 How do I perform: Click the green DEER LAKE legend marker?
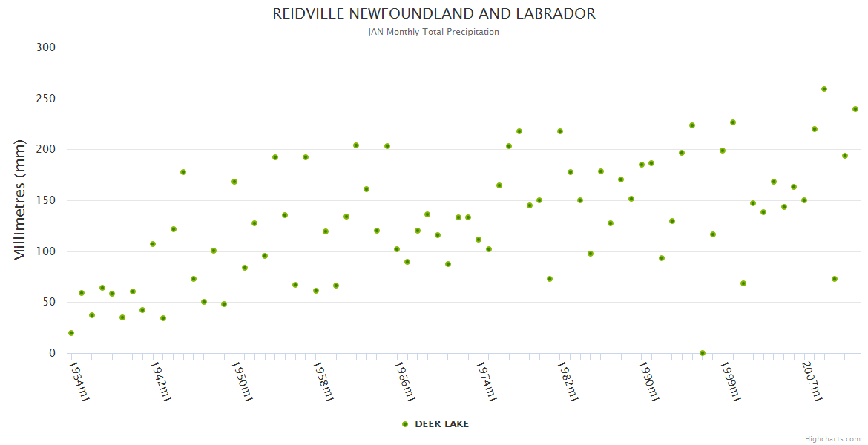405,424
